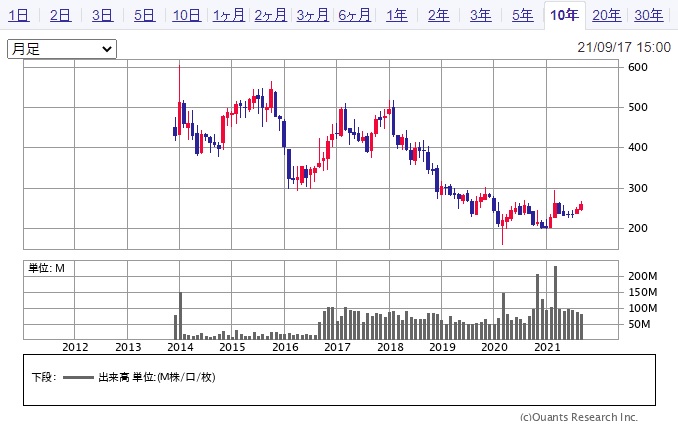Switch to the 3ヶ月 chart range
This screenshot has height=428, width=678.
(x=313, y=16)
